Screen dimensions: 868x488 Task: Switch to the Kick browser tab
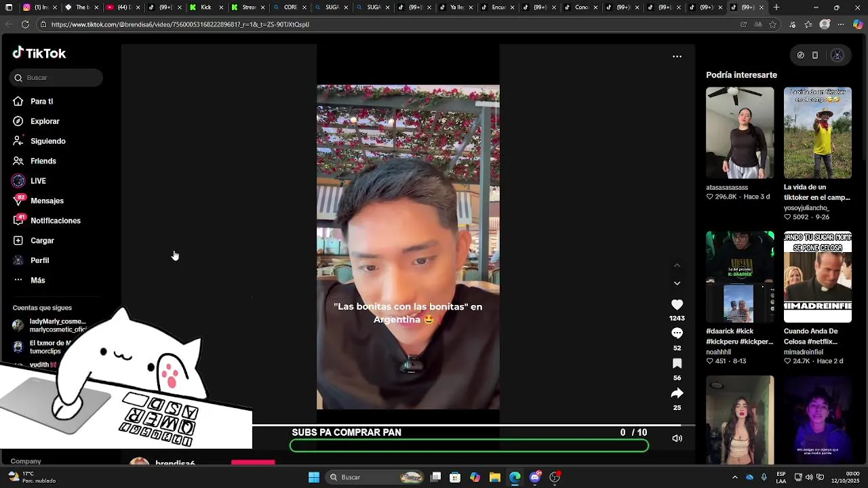coord(205,7)
